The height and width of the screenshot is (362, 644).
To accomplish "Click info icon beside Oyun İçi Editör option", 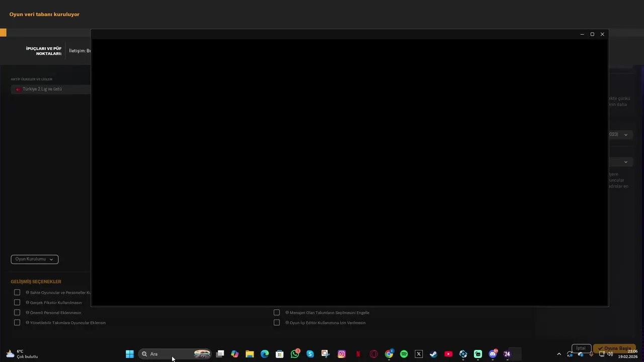I will pos(287,323).
